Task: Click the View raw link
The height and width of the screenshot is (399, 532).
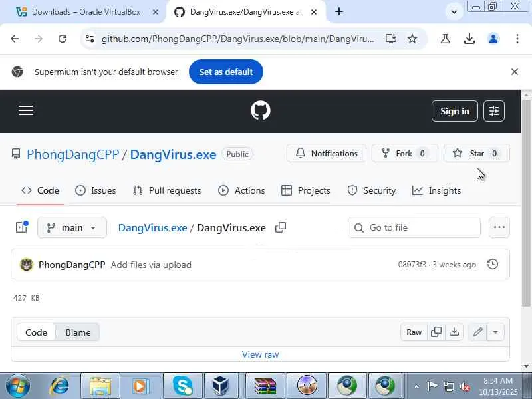Action: [x=260, y=354]
